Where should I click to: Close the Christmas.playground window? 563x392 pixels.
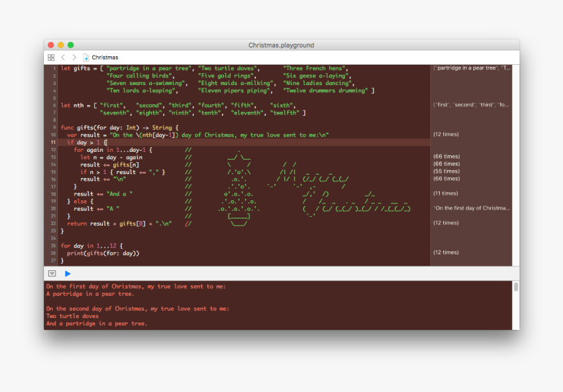51,45
